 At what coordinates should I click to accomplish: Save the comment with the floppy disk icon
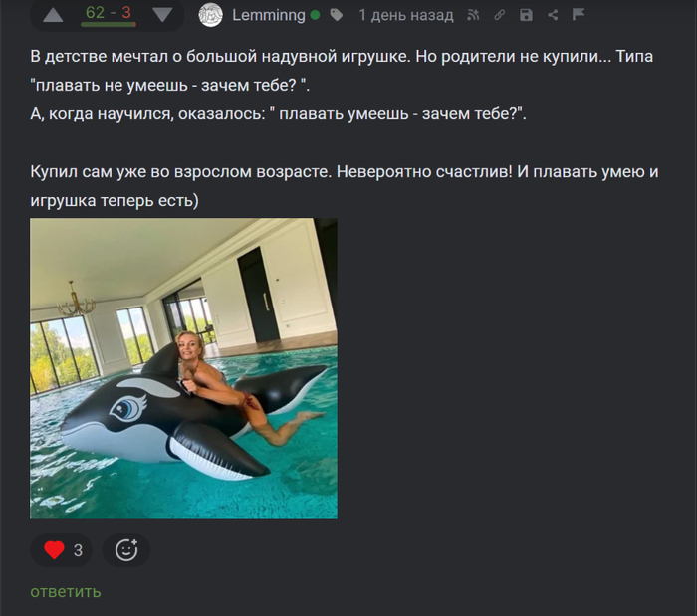coord(526,15)
